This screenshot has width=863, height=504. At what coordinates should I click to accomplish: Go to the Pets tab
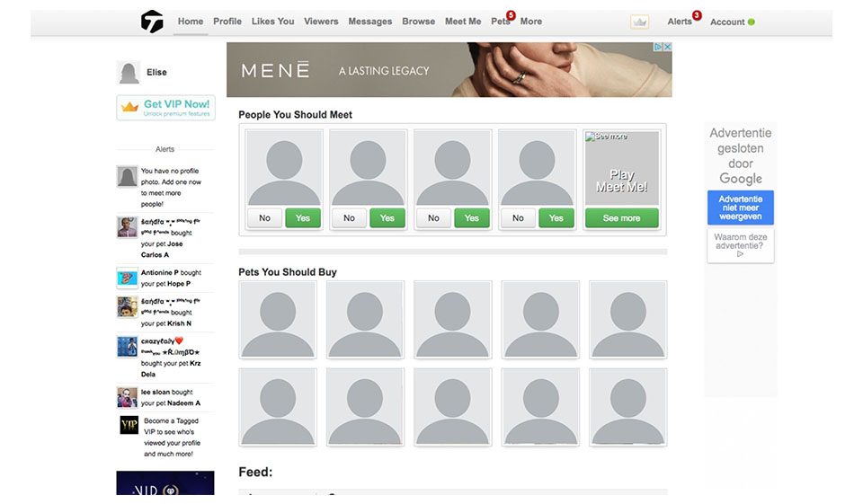[500, 22]
